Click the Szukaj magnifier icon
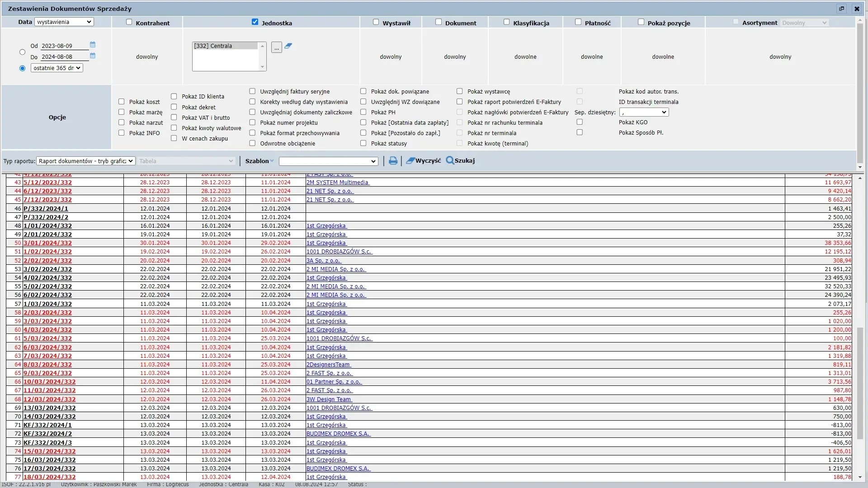Viewport: 868px width, 488px height. (x=450, y=161)
